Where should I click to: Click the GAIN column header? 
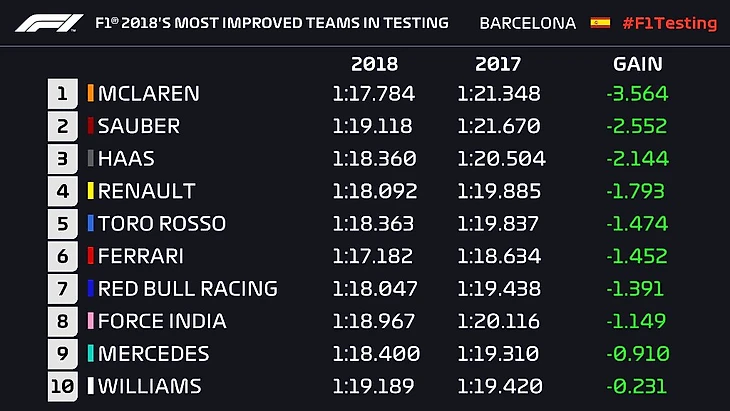pos(637,64)
